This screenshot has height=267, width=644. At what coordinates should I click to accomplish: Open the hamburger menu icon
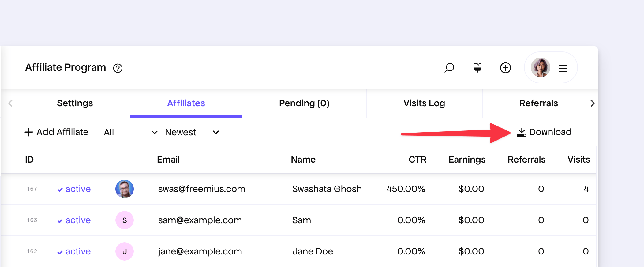tap(563, 68)
